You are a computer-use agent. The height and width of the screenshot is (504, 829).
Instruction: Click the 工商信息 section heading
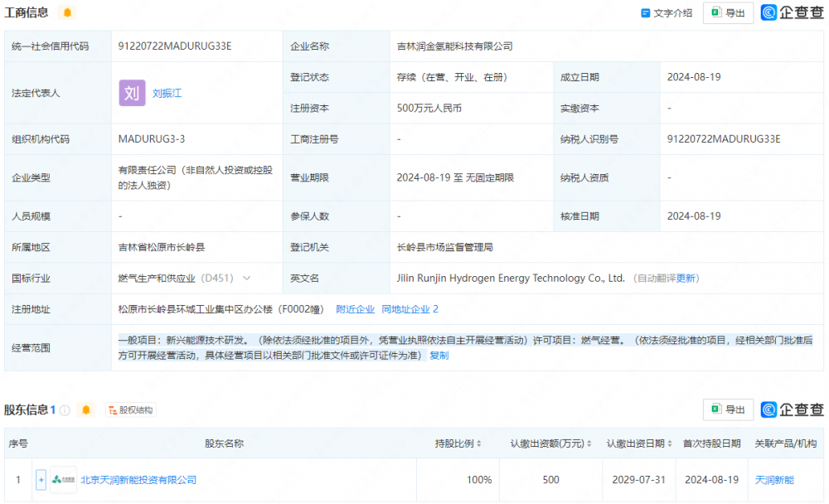[27, 12]
